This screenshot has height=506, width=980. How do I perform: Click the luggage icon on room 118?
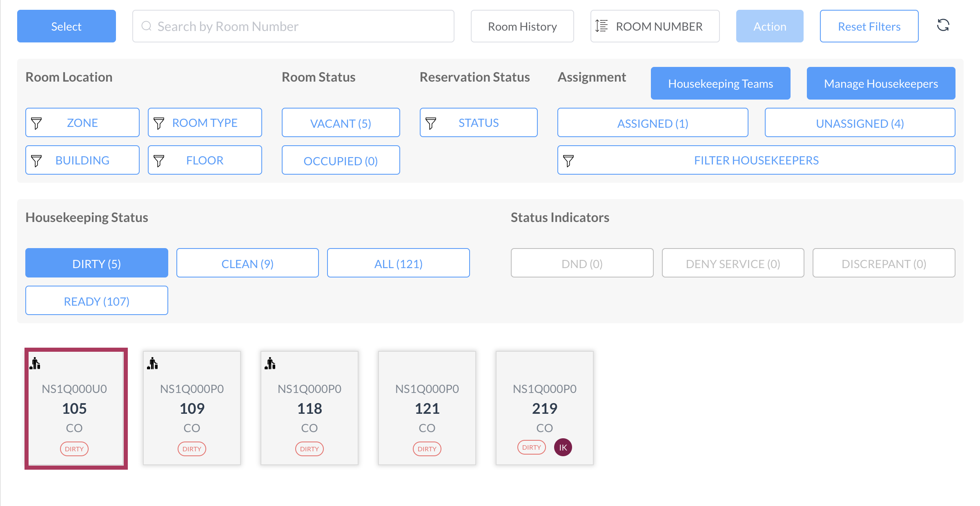[x=270, y=363]
